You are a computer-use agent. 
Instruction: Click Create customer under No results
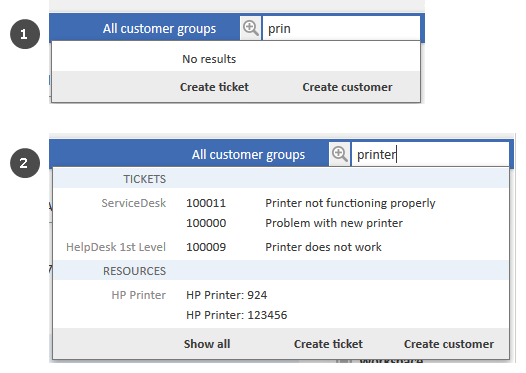click(x=347, y=87)
